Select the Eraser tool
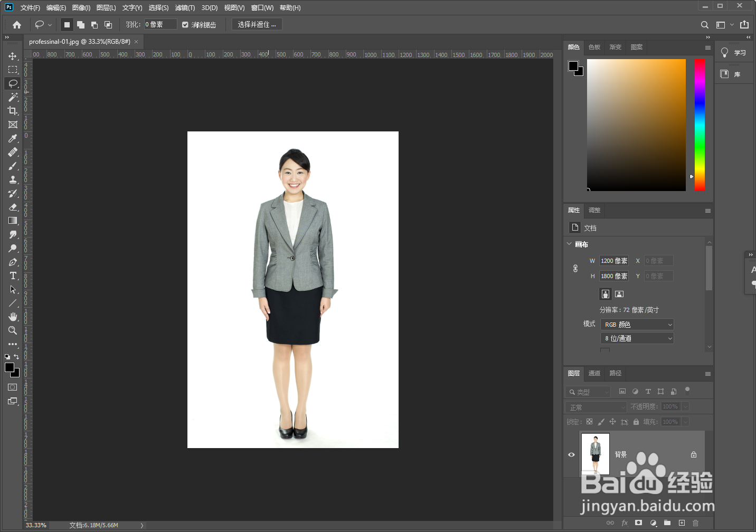756x532 pixels. click(x=13, y=207)
